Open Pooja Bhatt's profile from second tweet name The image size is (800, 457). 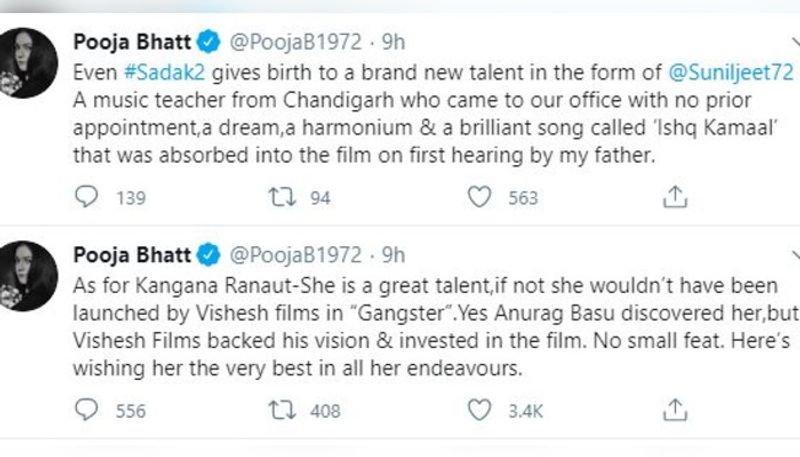132,255
